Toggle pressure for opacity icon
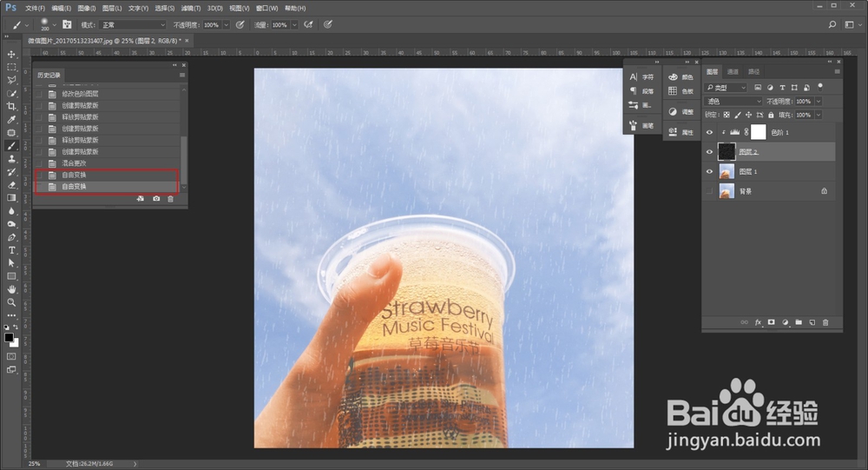Viewport: 868px width, 470px height. (240, 24)
